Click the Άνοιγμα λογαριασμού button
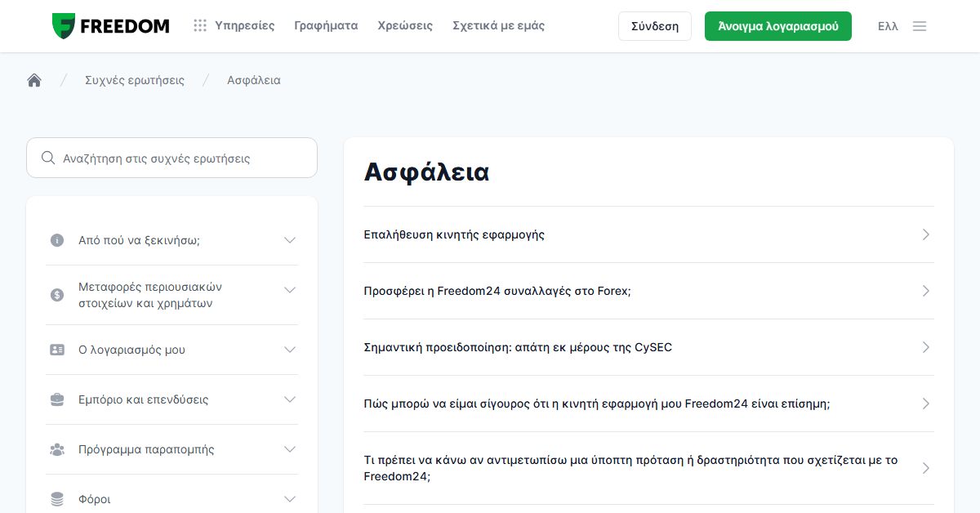Image resolution: width=980 pixels, height=513 pixels. pos(778,26)
